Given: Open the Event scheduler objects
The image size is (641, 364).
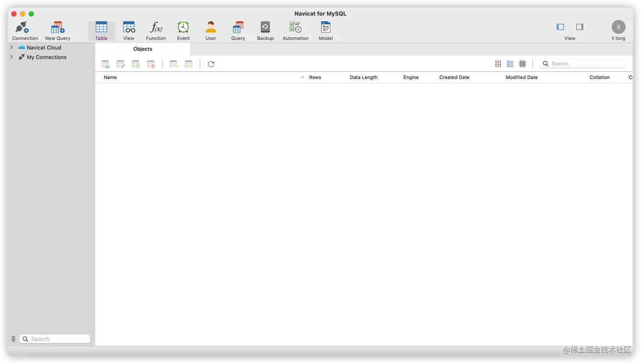Looking at the screenshot, I should pos(183,31).
